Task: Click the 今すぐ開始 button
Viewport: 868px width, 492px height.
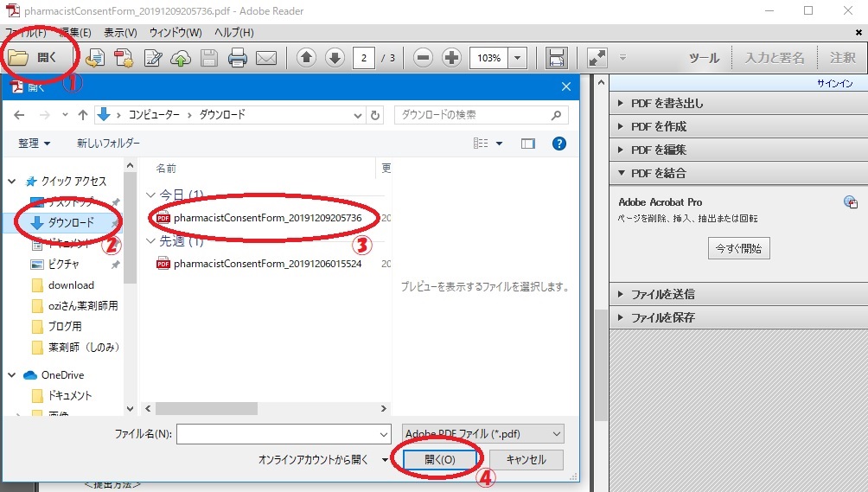Action: 738,248
